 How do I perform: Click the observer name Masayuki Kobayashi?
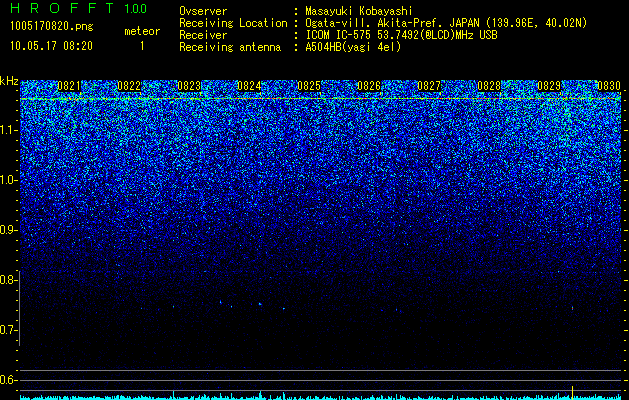[x=359, y=11]
